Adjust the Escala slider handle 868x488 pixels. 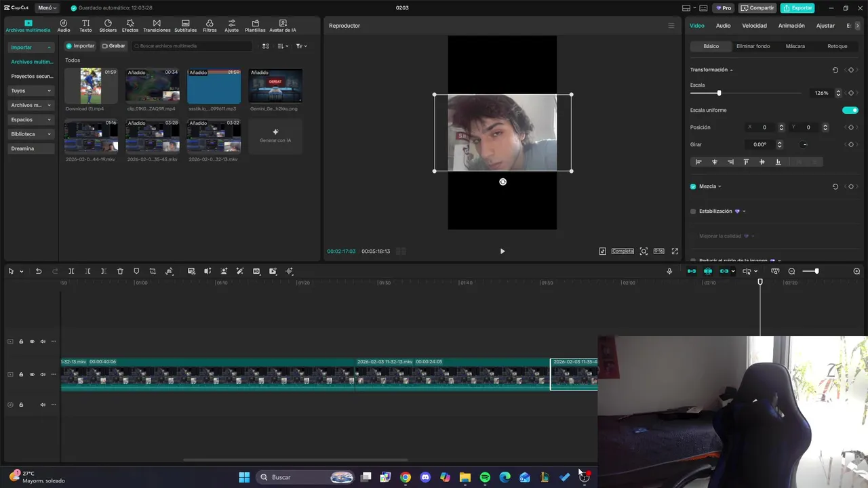pos(719,93)
